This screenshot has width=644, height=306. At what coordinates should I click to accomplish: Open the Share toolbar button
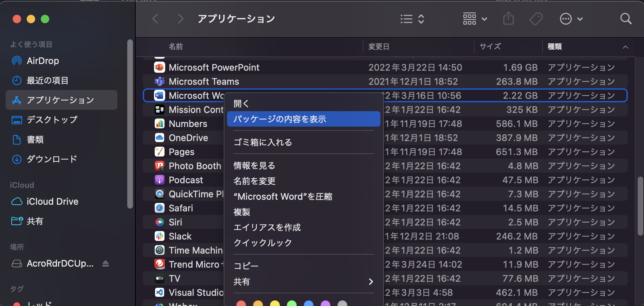pos(508,18)
